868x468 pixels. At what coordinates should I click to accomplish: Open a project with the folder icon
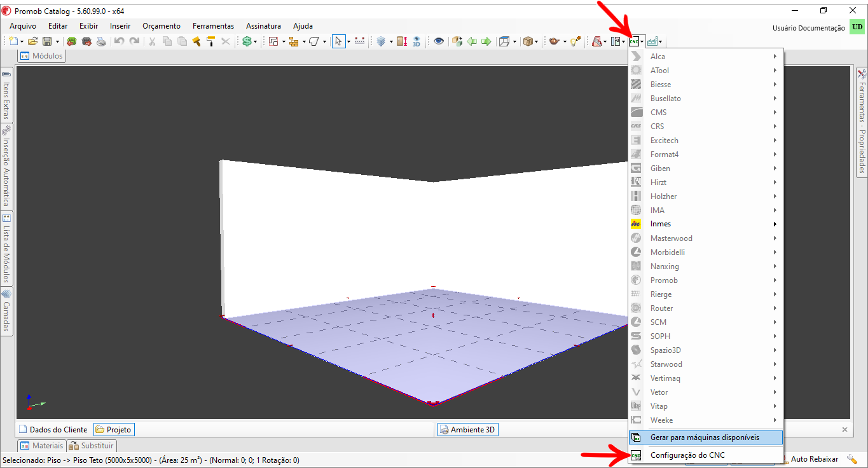tap(32, 41)
